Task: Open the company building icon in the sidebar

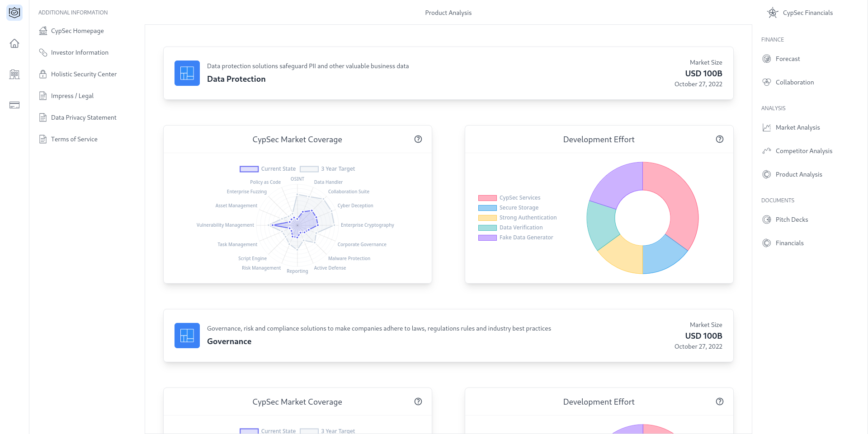Action: tap(14, 74)
